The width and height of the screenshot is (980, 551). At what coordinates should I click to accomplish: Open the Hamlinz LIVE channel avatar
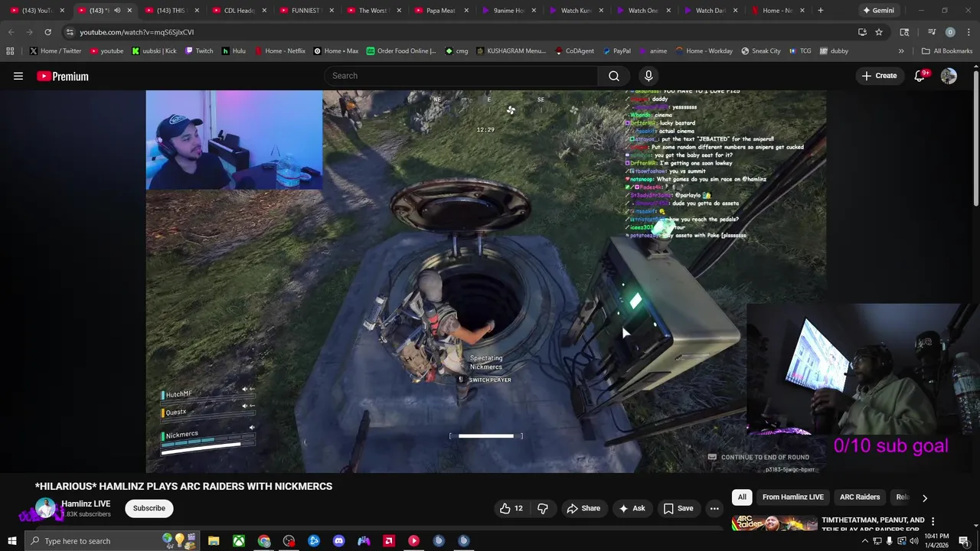pyautogui.click(x=45, y=508)
